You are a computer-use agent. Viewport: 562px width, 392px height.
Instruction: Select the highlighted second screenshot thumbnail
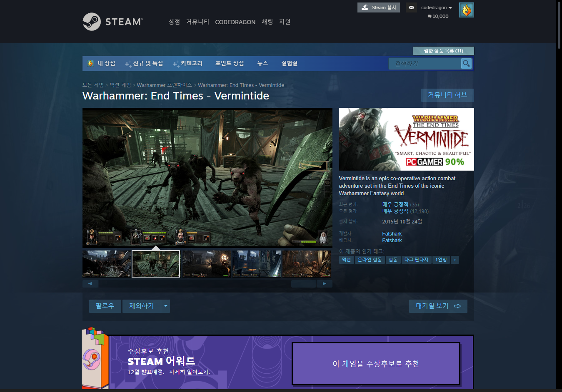point(156,264)
